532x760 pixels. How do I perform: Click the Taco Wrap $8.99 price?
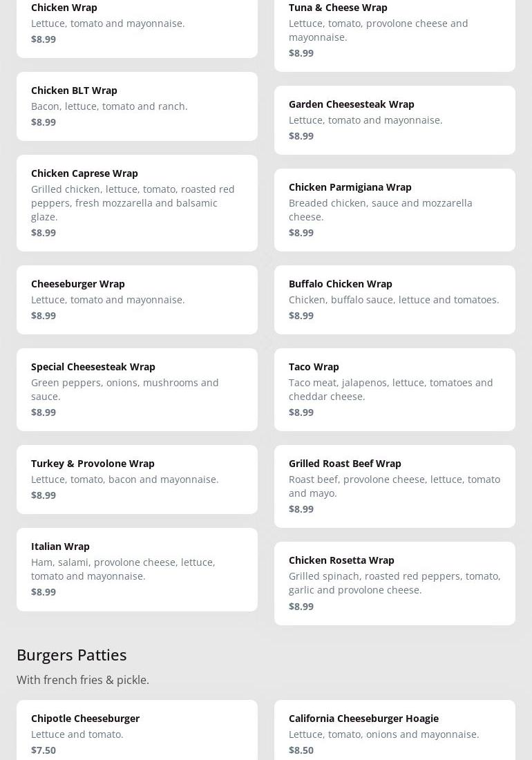pyautogui.click(x=301, y=412)
